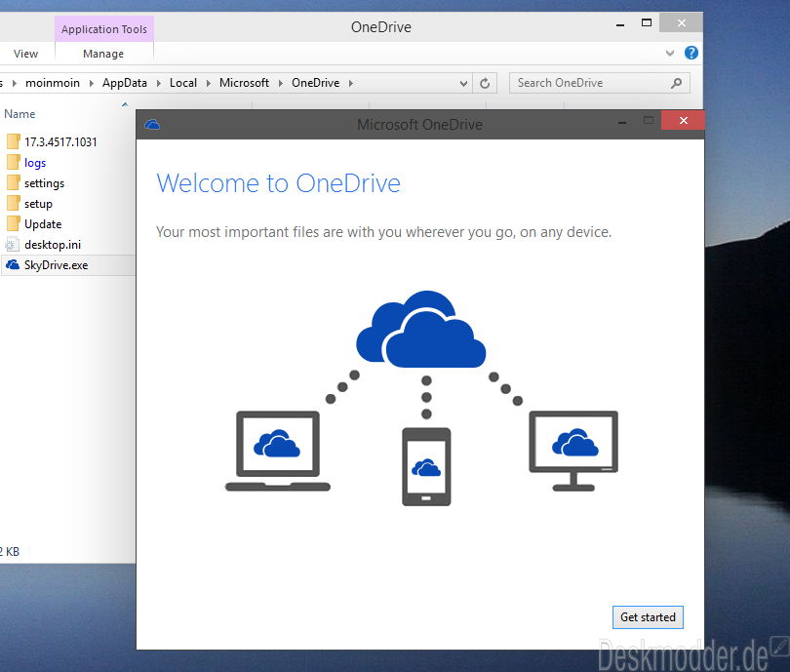Viewport: 790px width, 672px height.
Task: Expand subfolders arrow after OneDrive breadcrumb
Action: [x=351, y=83]
